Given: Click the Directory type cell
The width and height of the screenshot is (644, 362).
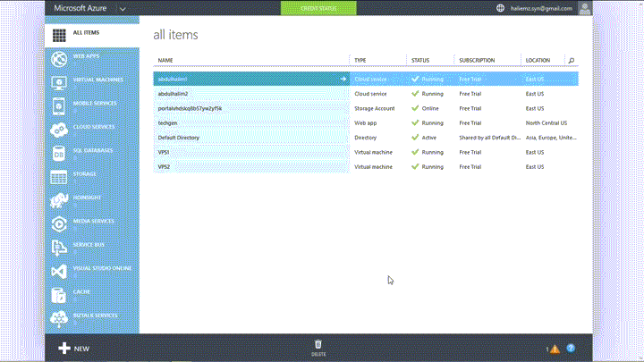Looking at the screenshot, I should tap(366, 138).
